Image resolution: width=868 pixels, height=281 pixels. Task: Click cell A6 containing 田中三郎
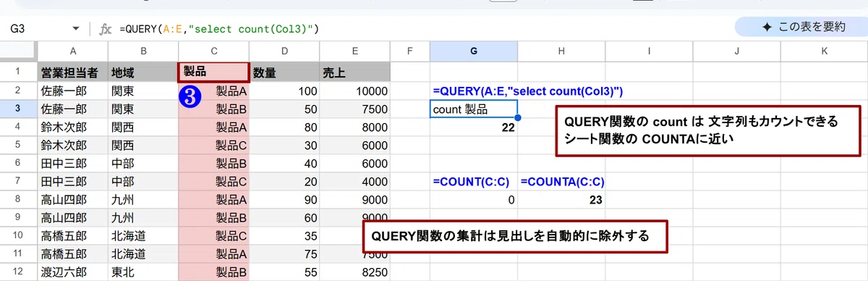point(72,164)
